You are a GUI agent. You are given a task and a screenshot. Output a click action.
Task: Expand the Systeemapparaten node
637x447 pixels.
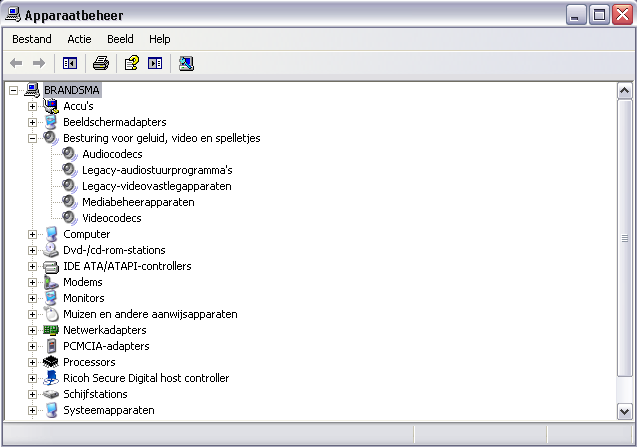pyautogui.click(x=32, y=410)
